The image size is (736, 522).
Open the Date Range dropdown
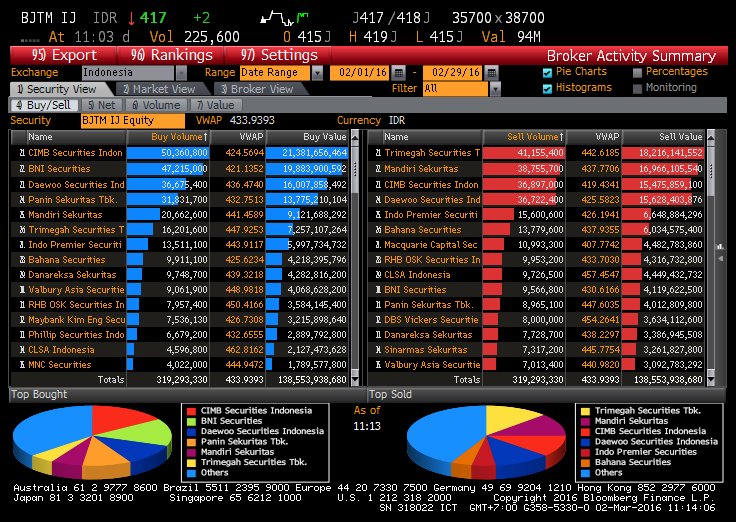point(318,73)
